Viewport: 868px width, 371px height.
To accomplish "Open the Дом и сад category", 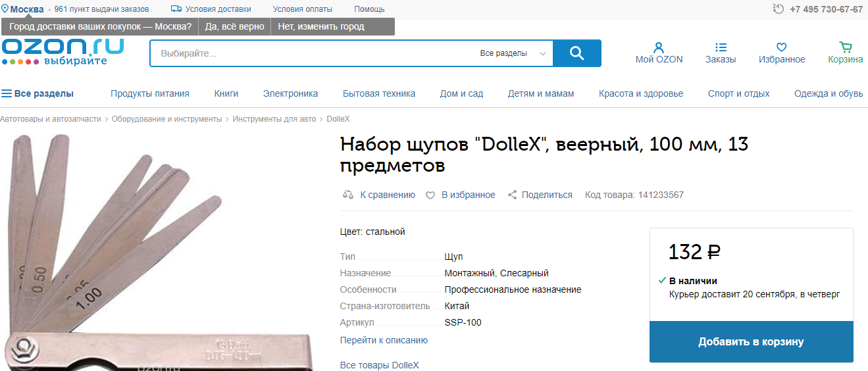I will coord(461,93).
